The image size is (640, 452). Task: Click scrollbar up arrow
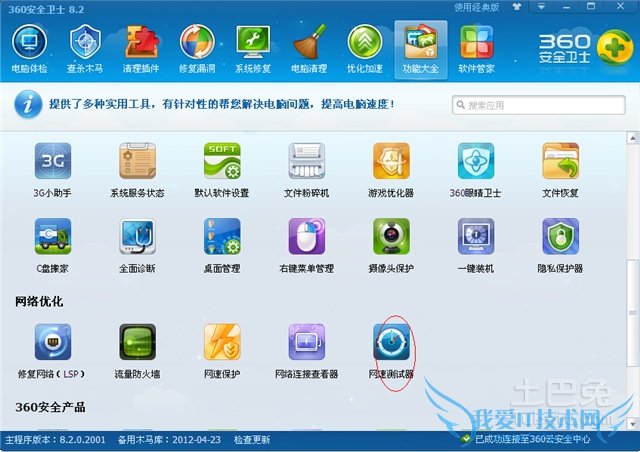pyautogui.click(x=632, y=138)
